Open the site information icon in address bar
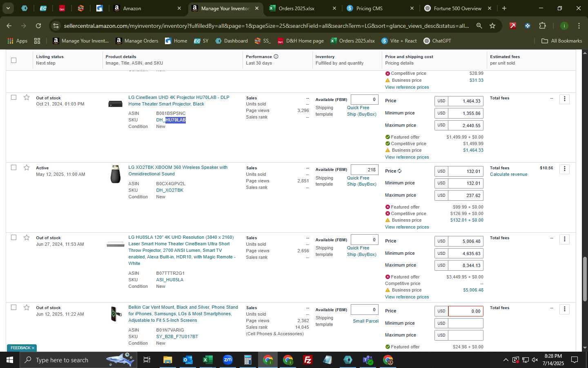This screenshot has height=368, width=588. [56, 26]
